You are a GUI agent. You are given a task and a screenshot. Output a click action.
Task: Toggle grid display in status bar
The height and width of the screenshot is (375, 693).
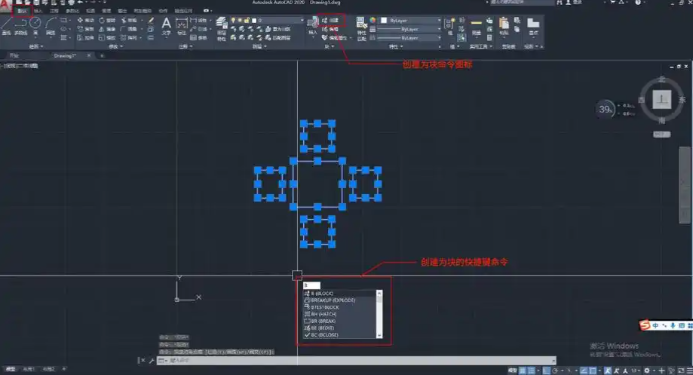tap(523, 371)
